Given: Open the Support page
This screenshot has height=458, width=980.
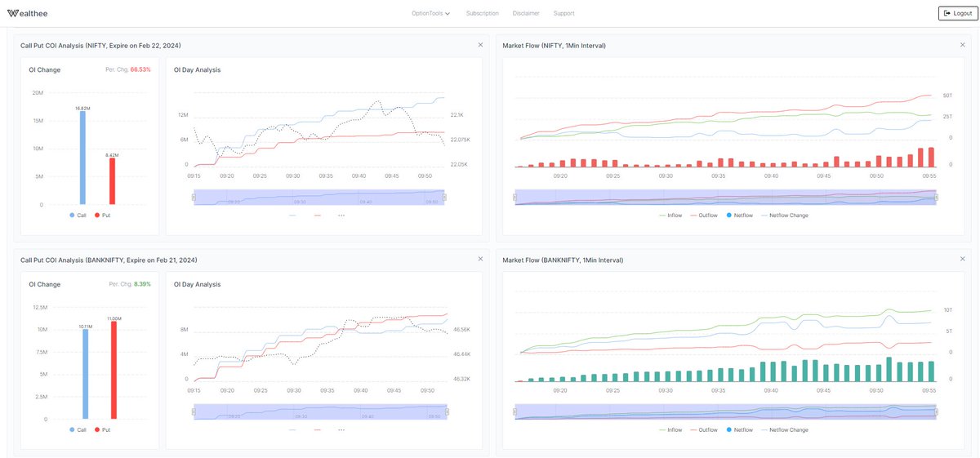Looking at the screenshot, I should tap(563, 13).
